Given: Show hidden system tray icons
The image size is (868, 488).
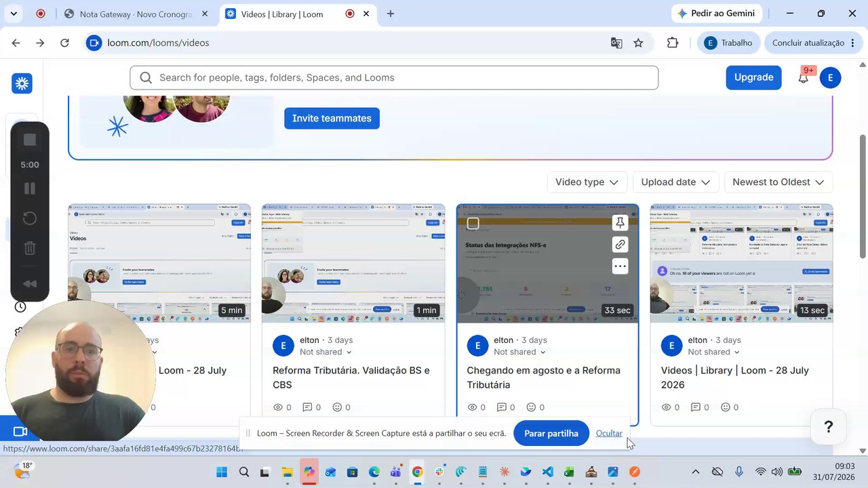Looking at the screenshot, I should pyautogui.click(x=695, y=472).
